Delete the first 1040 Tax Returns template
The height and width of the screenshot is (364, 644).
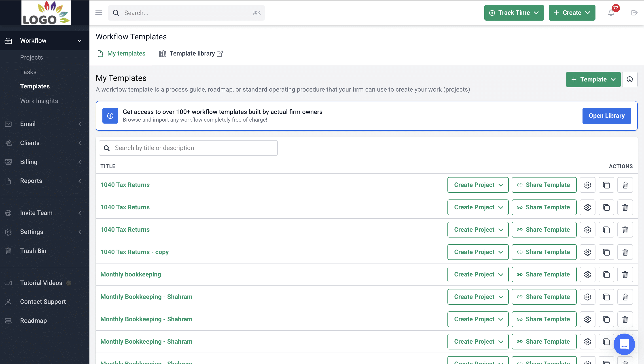(x=625, y=185)
